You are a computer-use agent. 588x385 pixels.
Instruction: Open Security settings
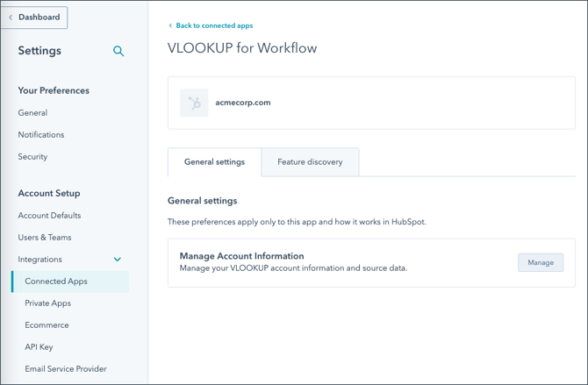click(32, 157)
